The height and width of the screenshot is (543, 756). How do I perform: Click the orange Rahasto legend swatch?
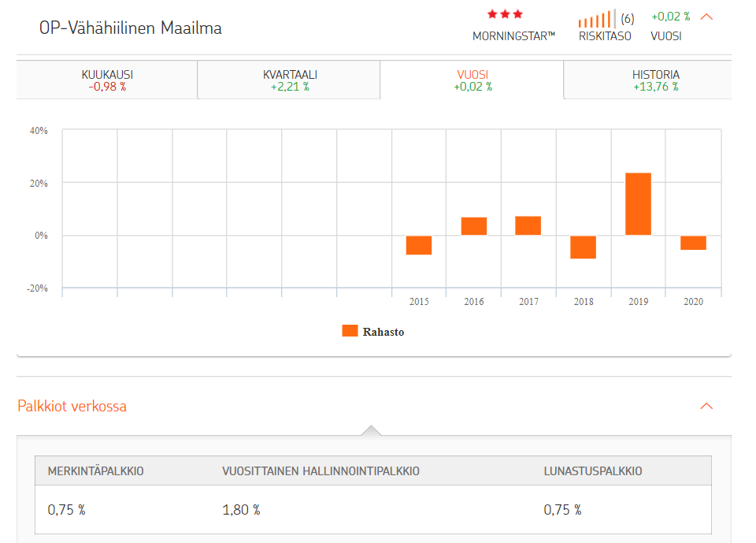pyautogui.click(x=350, y=331)
